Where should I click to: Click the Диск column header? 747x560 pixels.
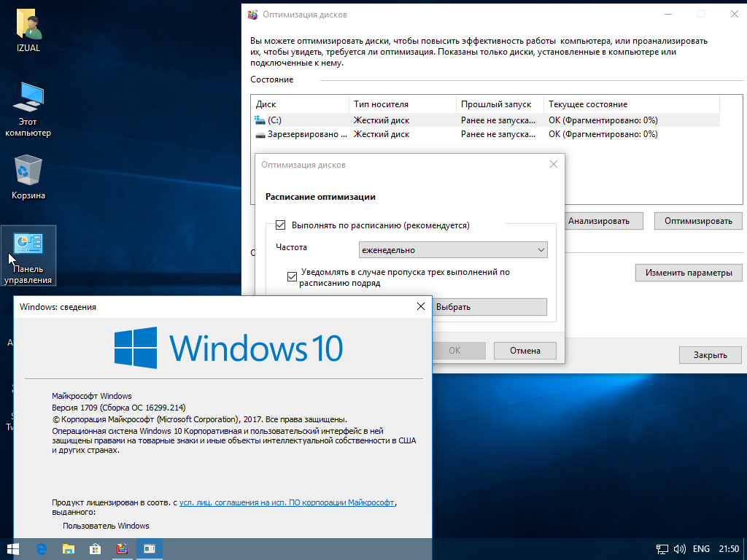click(x=300, y=104)
